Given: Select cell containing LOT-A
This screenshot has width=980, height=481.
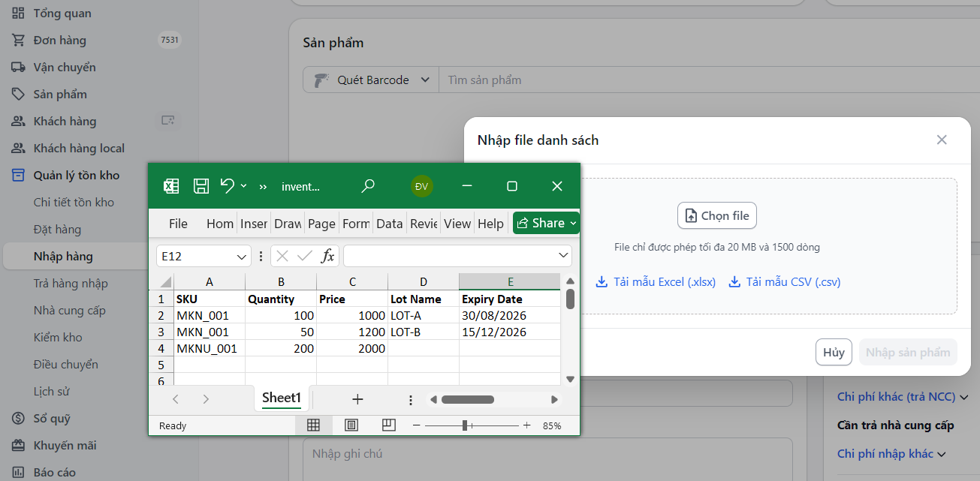Looking at the screenshot, I should tap(424, 315).
